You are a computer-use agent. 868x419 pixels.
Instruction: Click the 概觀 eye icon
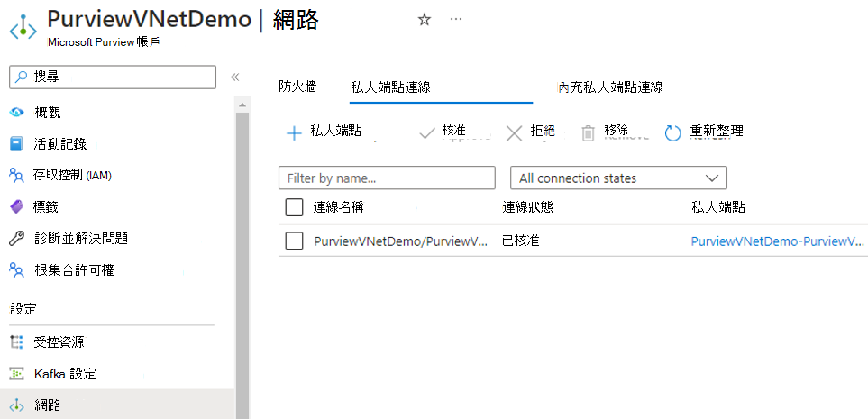tap(17, 113)
